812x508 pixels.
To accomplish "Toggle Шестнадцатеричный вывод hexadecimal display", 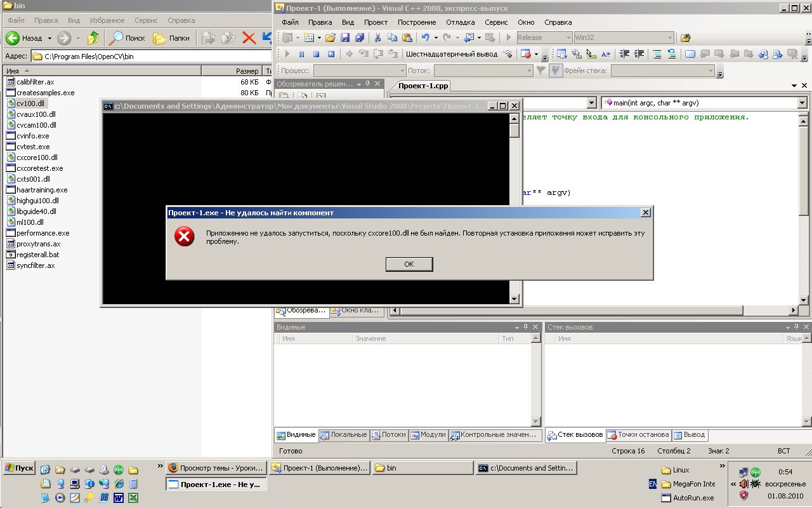I will click(x=451, y=55).
